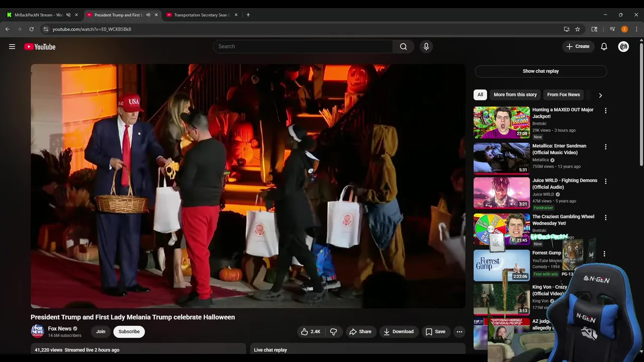
Task: Open King Von Crazy Story thumbnail
Action: [x=502, y=300]
